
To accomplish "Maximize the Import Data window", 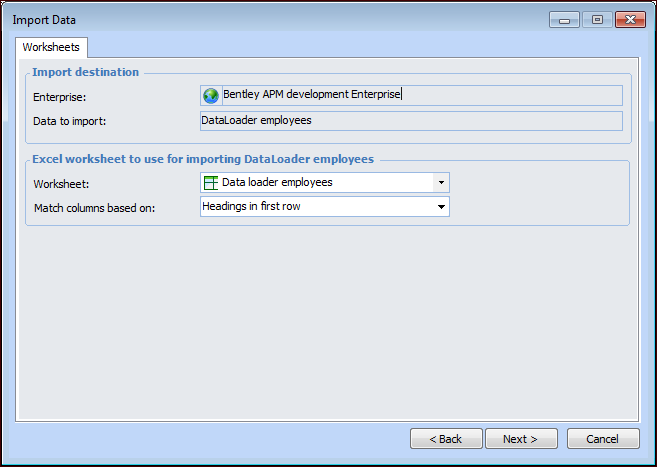I will tap(597, 20).
